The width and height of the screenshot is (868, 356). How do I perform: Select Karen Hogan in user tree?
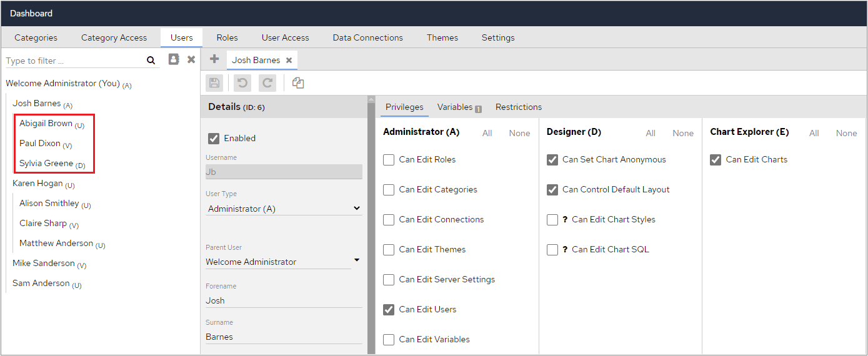(44, 184)
